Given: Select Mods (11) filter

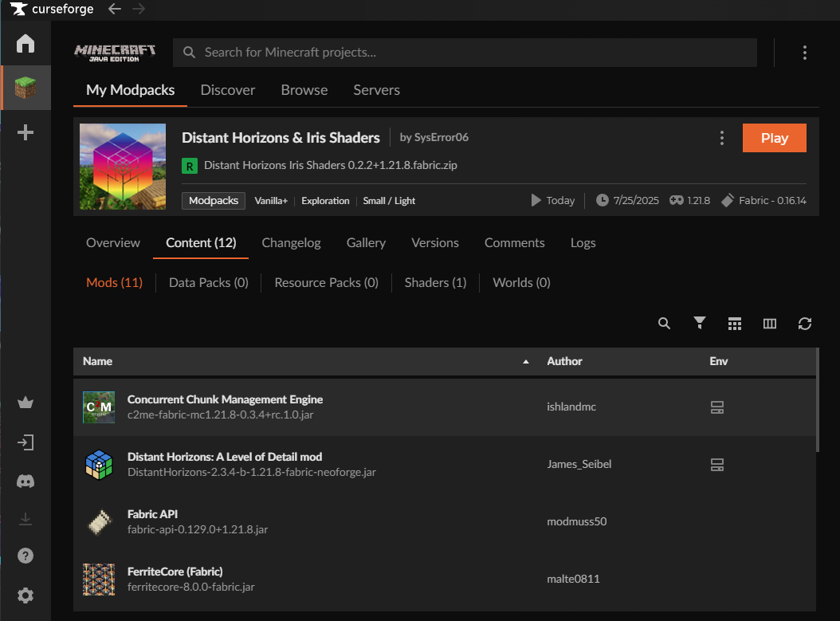Looking at the screenshot, I should point(114,282).
